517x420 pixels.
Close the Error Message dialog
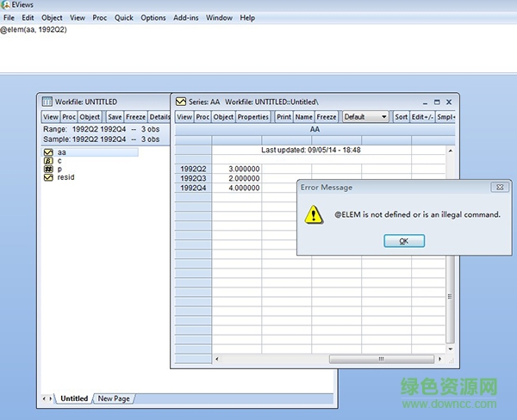tap(500, 187)
